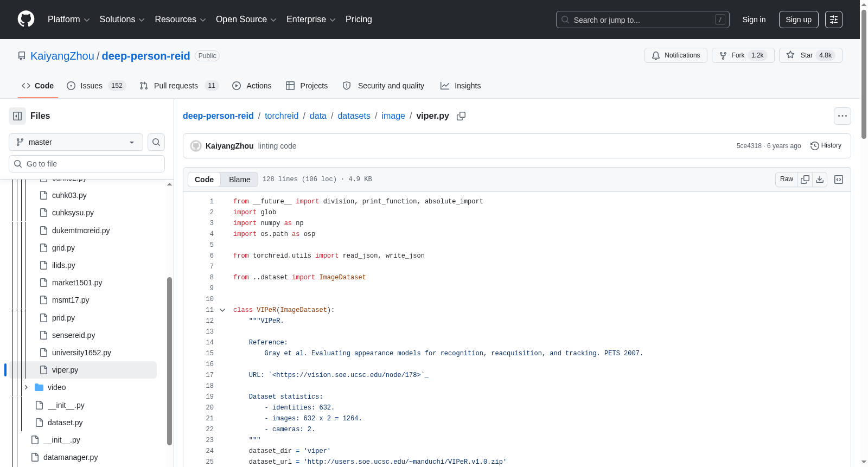This screenshot has height=467, width=868.
Task: Copy raw file contents icon
Action: [x=805, y=180]
